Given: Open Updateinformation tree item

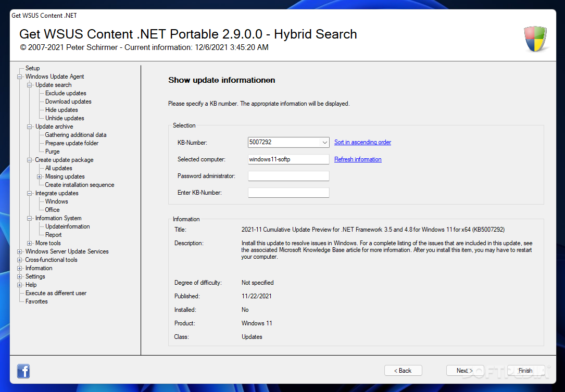Looking at the screenshot, I should point(67,226).
